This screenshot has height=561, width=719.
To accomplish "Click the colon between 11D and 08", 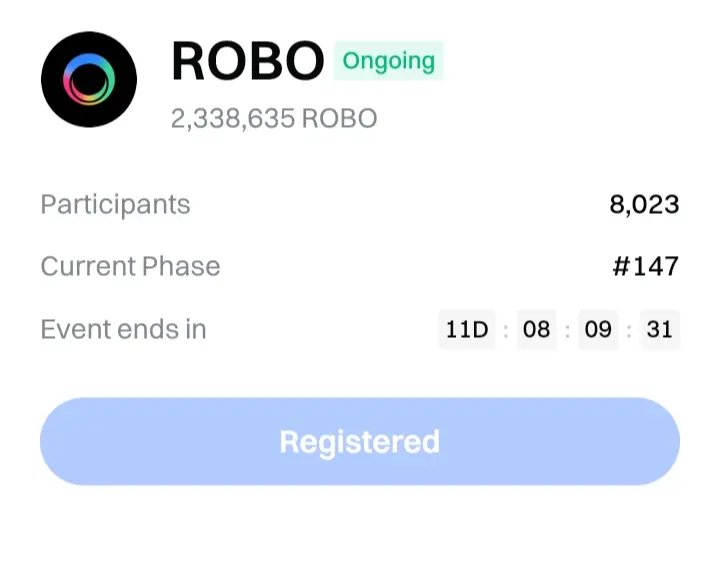I will click(506, 330).
